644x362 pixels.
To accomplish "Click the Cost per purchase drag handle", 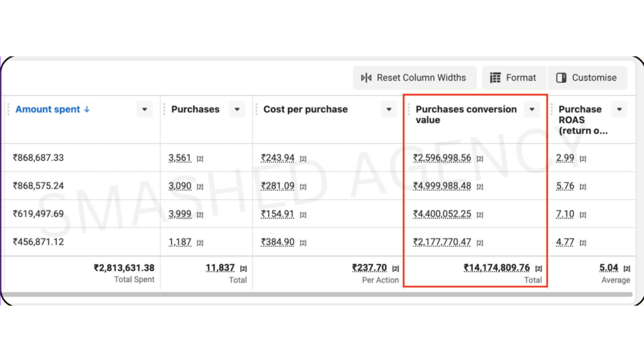I will point(257,109).
